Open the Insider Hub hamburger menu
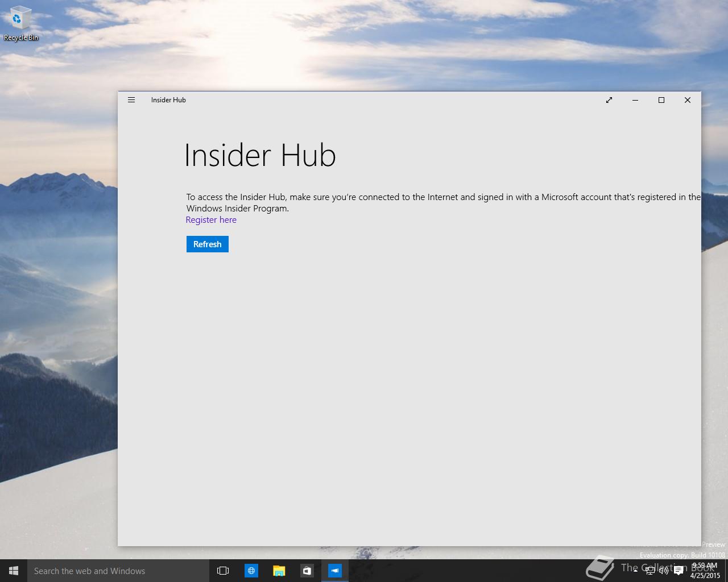 tap(131, 100)
